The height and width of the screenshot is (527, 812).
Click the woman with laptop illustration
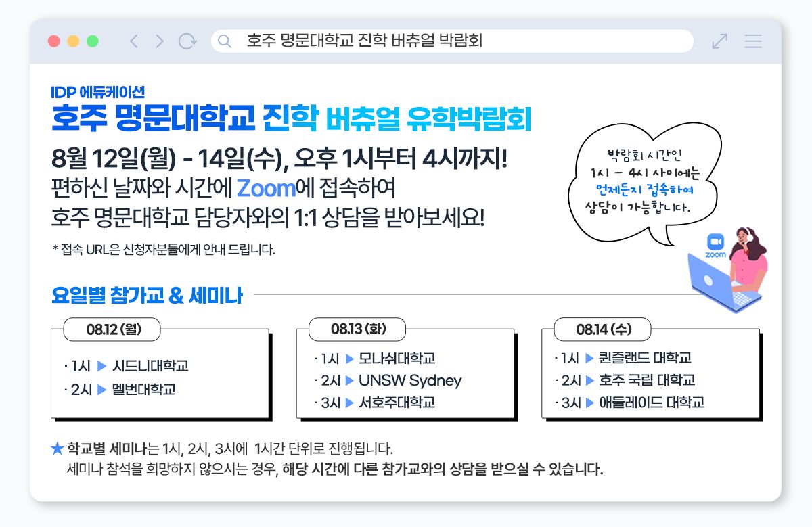coord(727,271)
